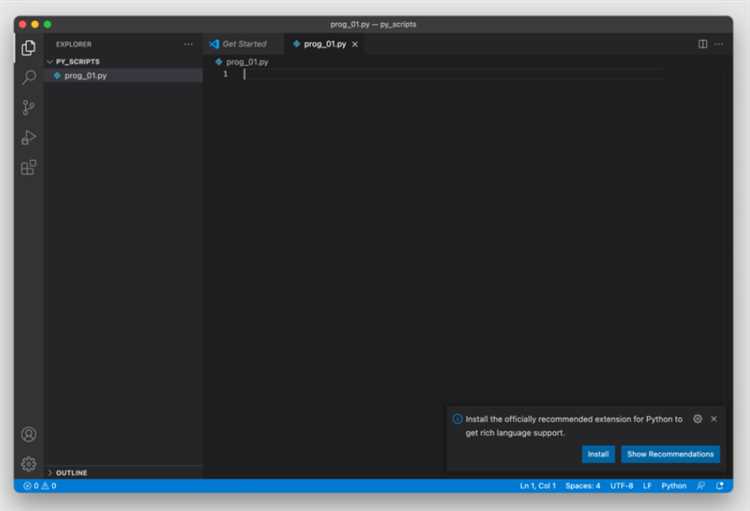Select the prog_01.py editor tab
Image resolution: width=750 pixels, height=511 pixels.
click(x=325, y=44)
